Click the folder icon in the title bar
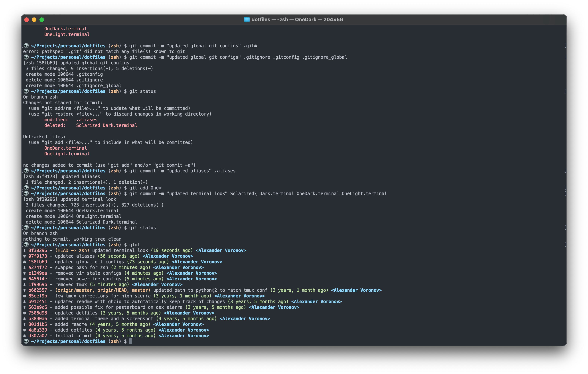588x374 pixels. point(247,20)
